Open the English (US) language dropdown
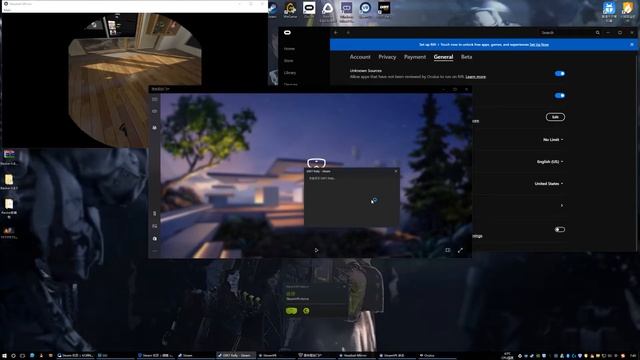 550,162
